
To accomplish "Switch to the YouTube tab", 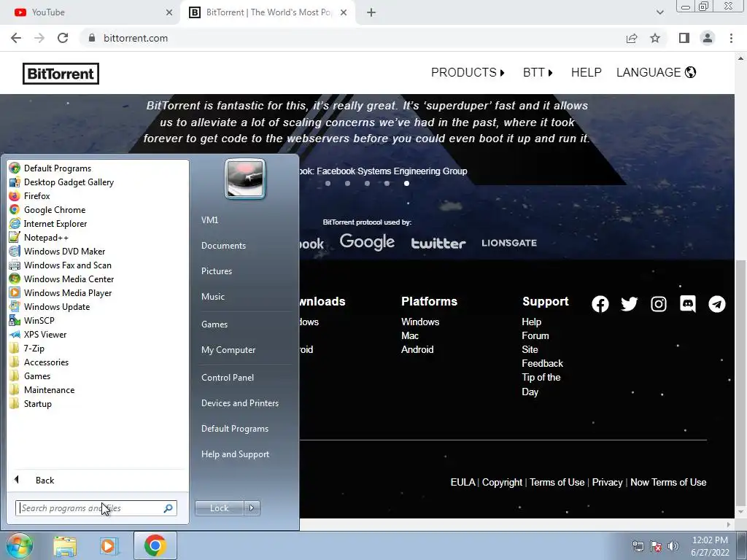I will coord(90,12).
